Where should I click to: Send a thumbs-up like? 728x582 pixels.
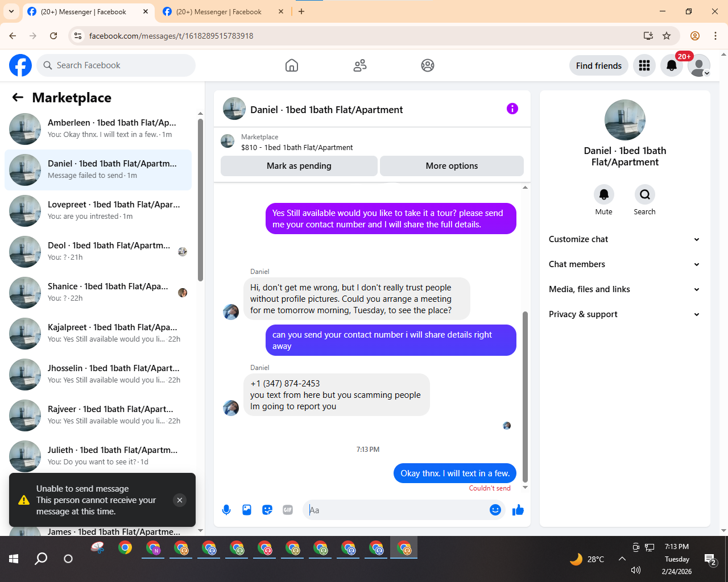(518, 510)
